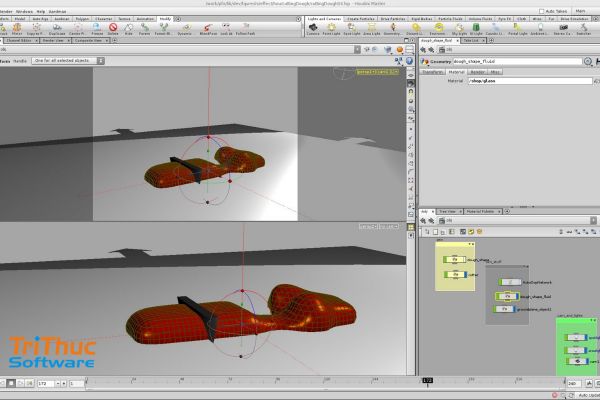Click the Dynamic shelf tool
Image resolution: width=600 pixels, height=400 pixels.
click(185, 29)
